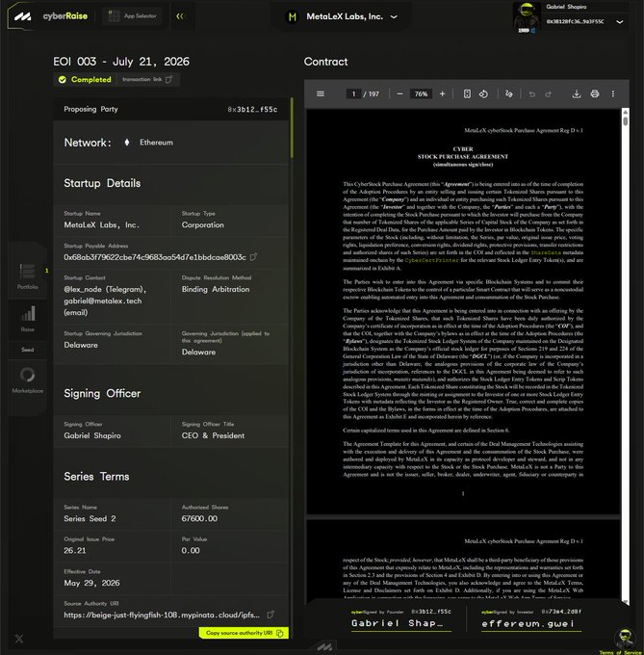Click the Completed status badge
The width and height of the screenshot is (644, 655).
(x=85, y=79)
